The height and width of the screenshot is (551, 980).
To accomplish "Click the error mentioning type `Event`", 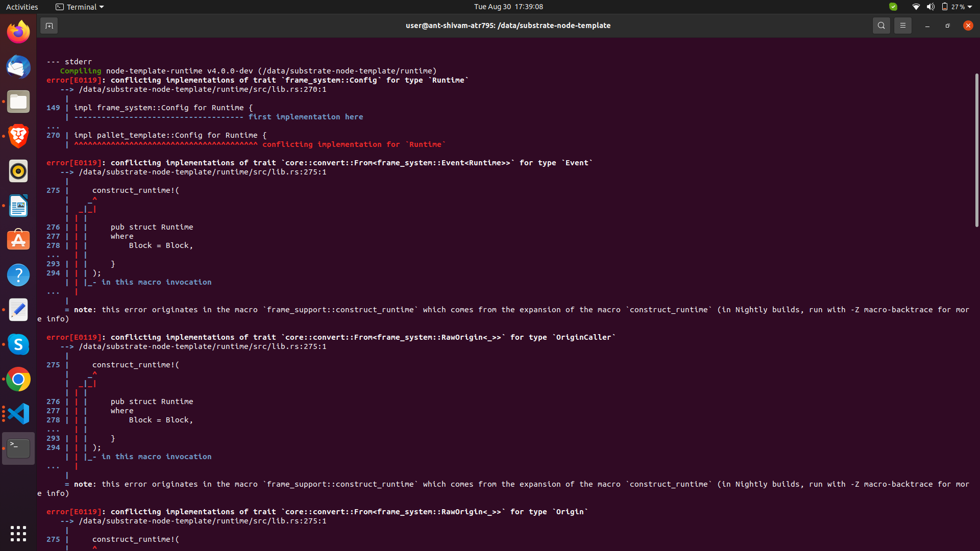I will [x=320, y=163].
